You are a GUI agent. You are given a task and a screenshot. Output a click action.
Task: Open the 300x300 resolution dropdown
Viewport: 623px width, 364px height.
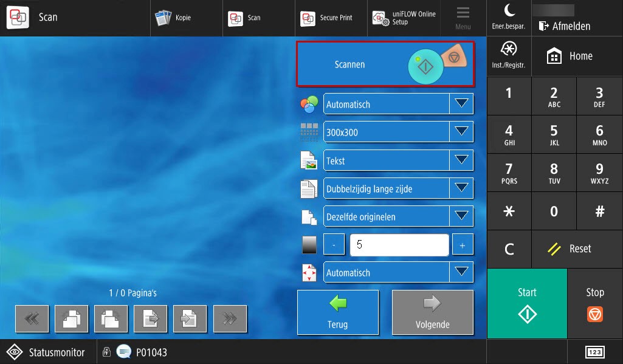(462, 132)
